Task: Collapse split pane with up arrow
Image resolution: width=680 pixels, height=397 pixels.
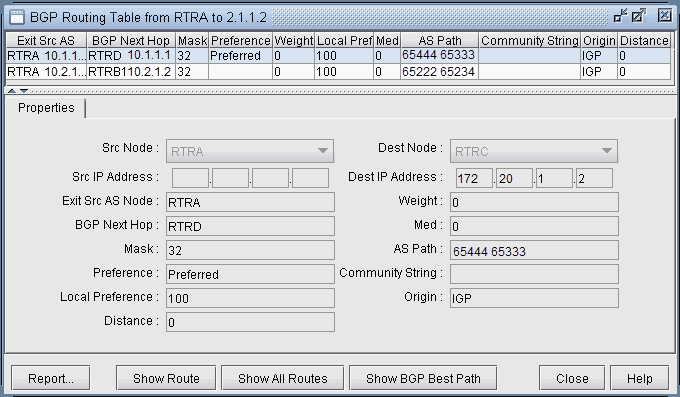Action: tap(12, 91)
